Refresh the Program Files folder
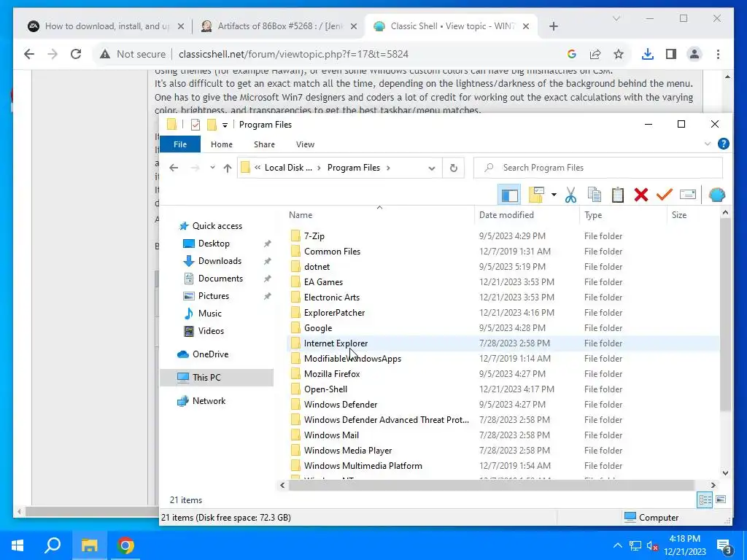Screen dimensions: 747x560 pyautogui.click(x=454, y=168)
